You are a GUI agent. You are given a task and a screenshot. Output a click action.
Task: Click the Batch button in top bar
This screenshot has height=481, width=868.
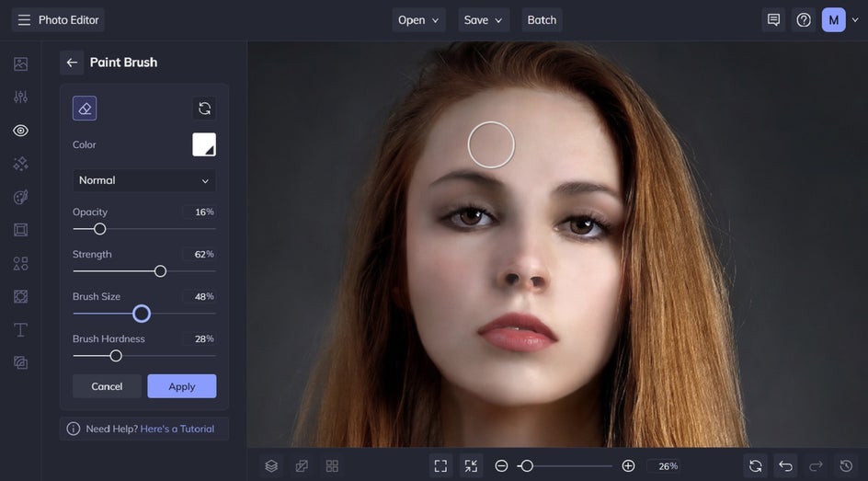pos(542,20)
